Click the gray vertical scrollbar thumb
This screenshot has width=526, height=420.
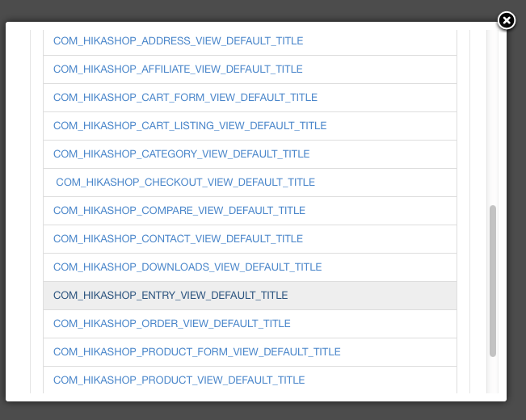492,281
